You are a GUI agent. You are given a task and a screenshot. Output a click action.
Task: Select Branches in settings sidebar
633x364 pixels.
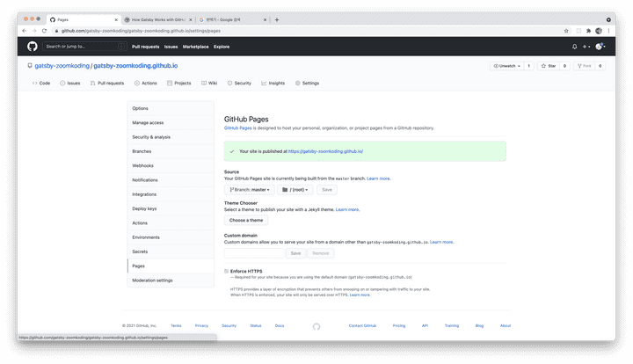click(x=171, y=151)
